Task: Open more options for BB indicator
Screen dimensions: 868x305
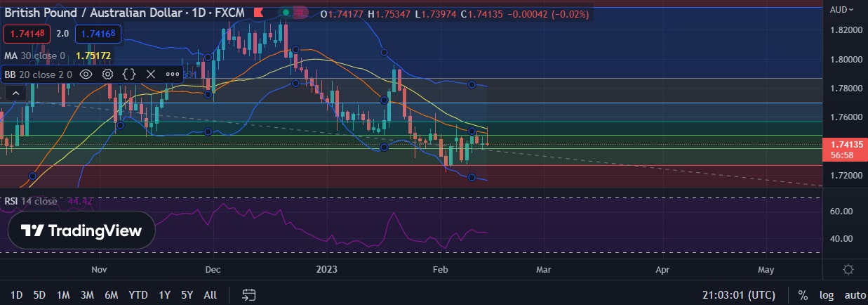Action: point(173,74)
